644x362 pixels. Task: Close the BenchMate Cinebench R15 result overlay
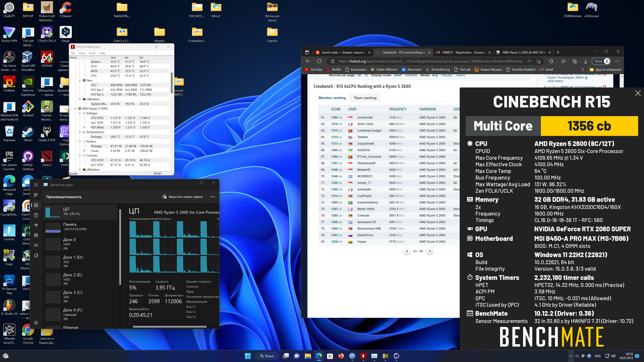click(638, 93)
